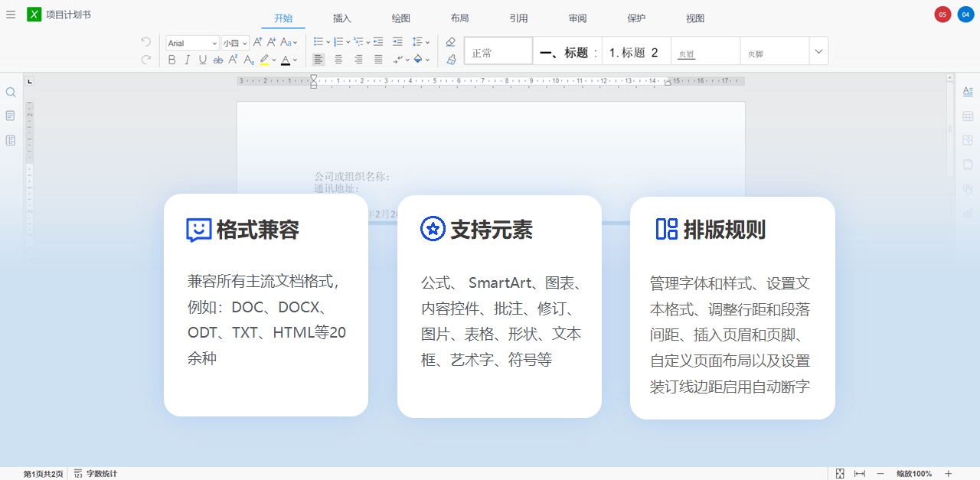Click the blue user avatar 04
This screenshot has width=980, height=480.
pos(965,14)
